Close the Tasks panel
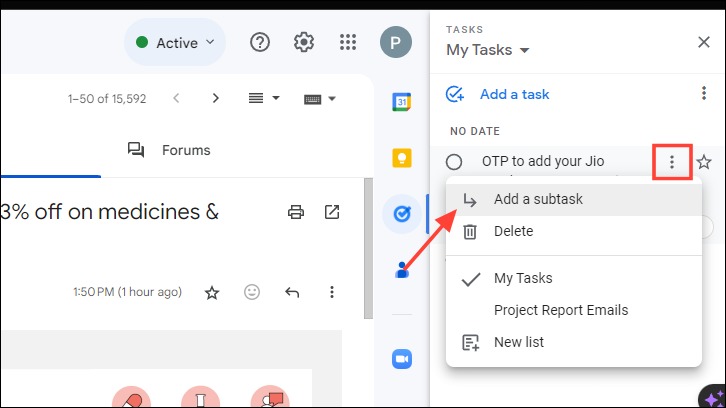 (x=704, y=42)
